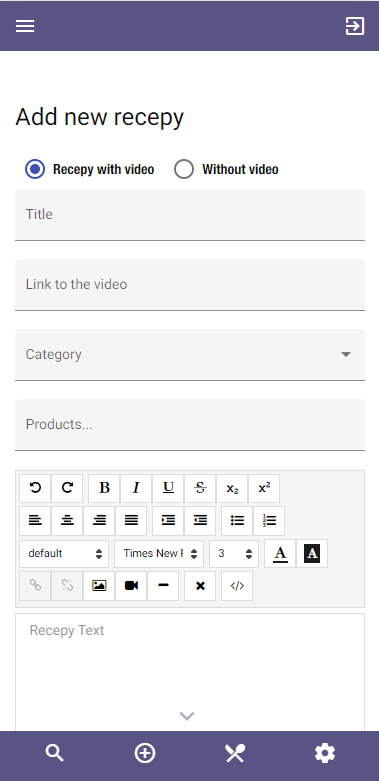Center-align the text
This screenshot has width=379, height=781.
coord(67,521)
